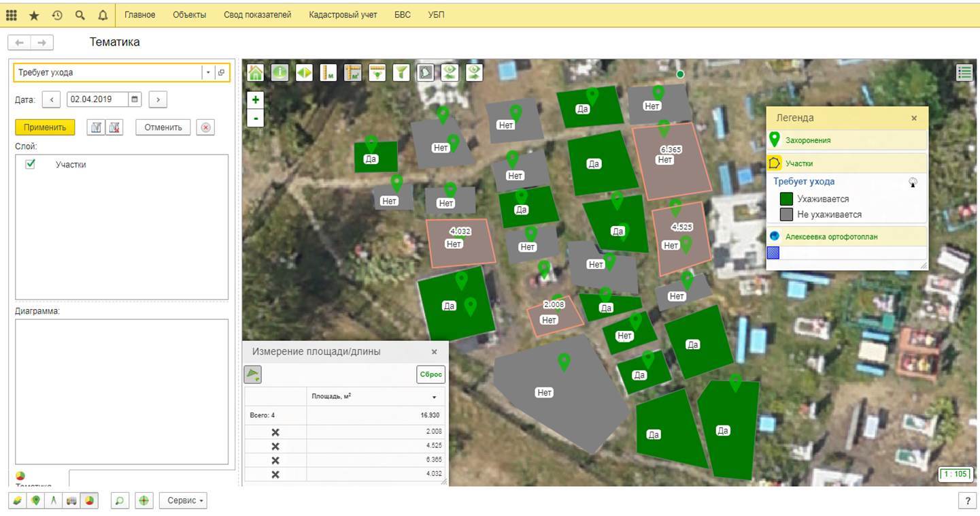Open the notifications bell icon
The width and height of the screenshot is (980, 516).
pos(103,14)
